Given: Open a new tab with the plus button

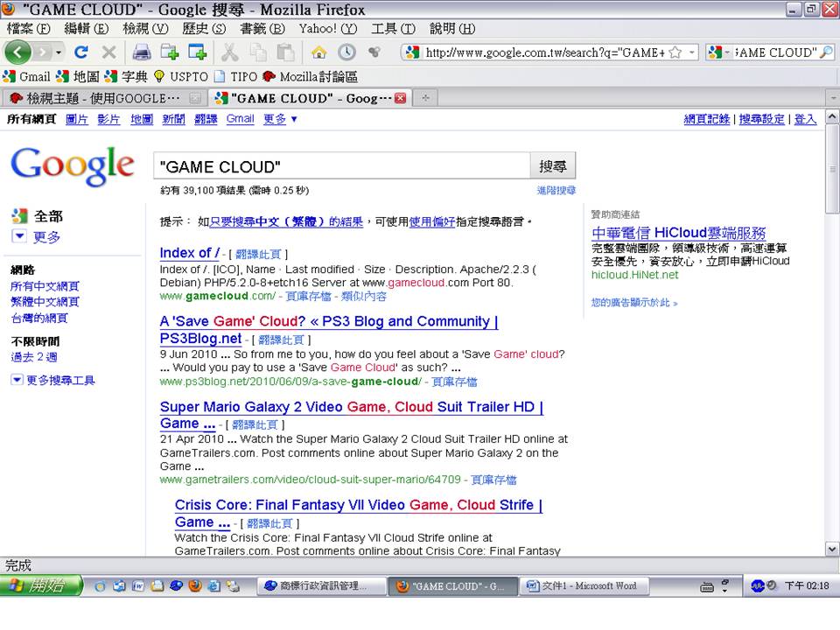Looking at the screenshot, I should click(425, 98).
